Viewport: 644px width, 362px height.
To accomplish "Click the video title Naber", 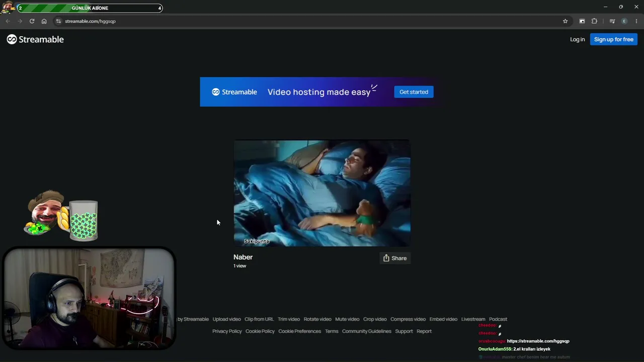I will (243, 257).
